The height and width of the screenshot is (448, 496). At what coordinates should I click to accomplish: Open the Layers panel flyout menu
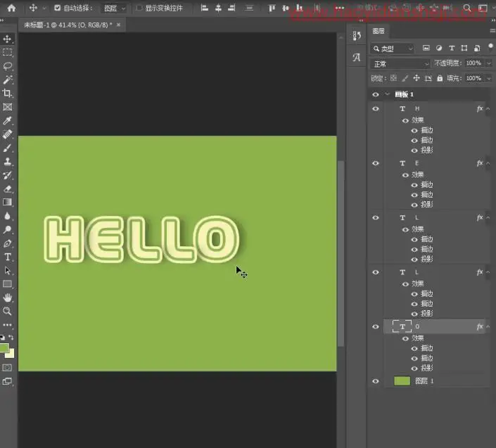coord(492,31)
